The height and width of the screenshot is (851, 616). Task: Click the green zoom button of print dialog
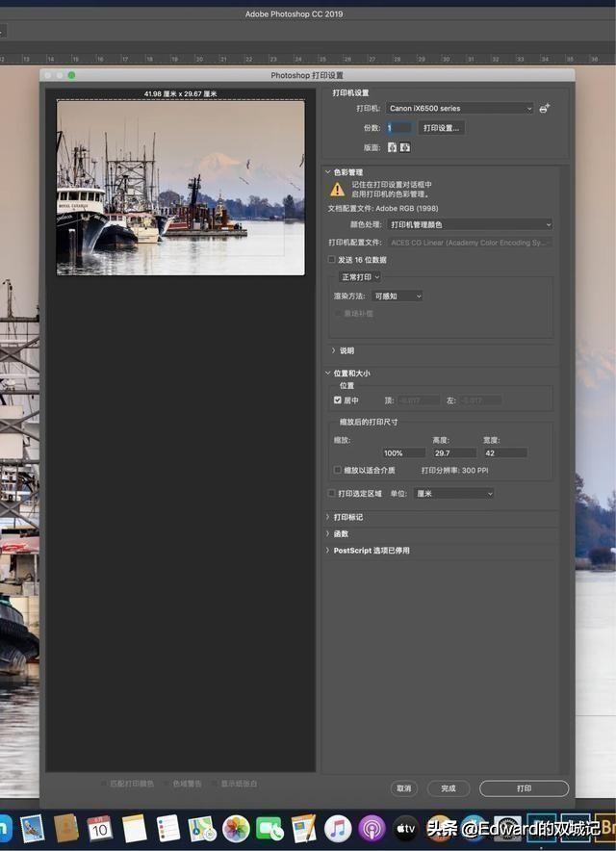click(x=71, y=75)
